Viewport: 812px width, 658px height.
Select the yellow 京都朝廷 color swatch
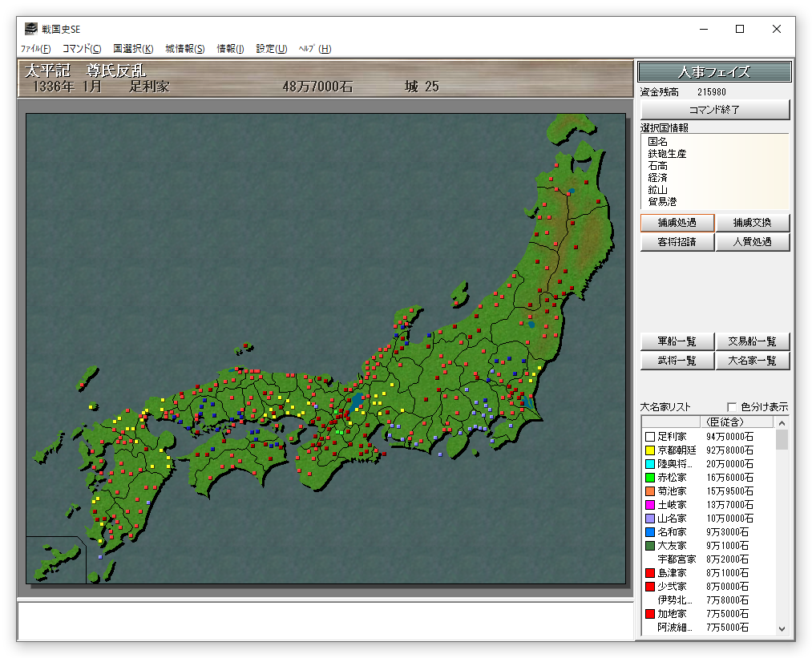[x=650, y=450]
